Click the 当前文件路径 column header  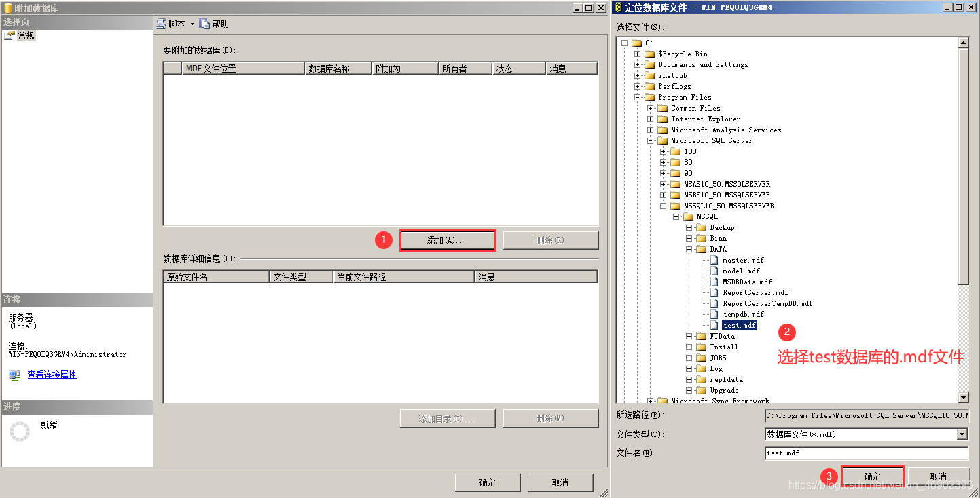tap(404, 277)
